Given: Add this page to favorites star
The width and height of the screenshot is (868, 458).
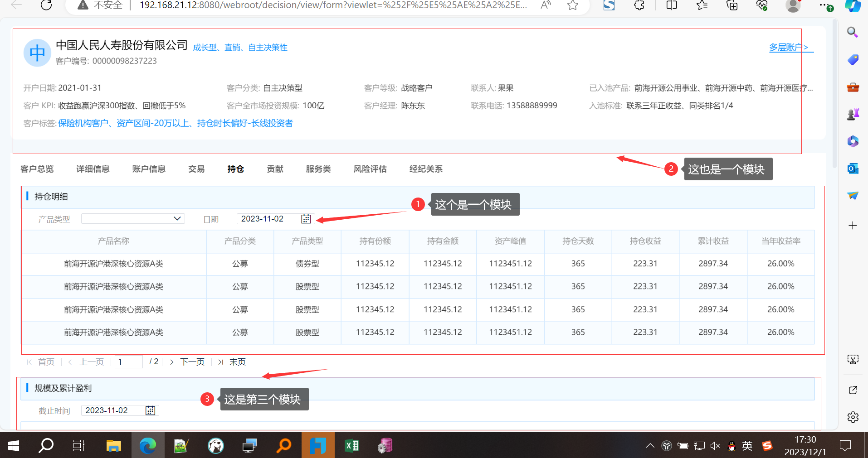Looking at the screenshot, I should point(573,5).
